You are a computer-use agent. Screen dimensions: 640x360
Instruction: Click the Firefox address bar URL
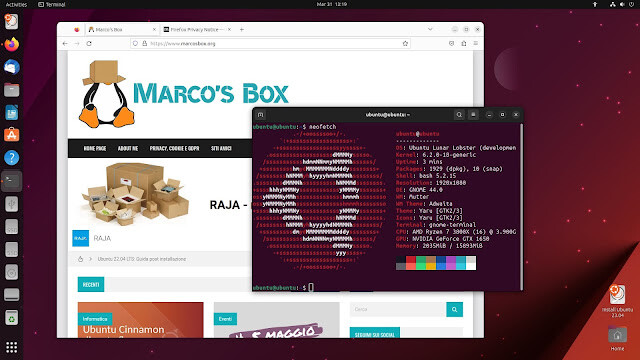click(183, 43)
